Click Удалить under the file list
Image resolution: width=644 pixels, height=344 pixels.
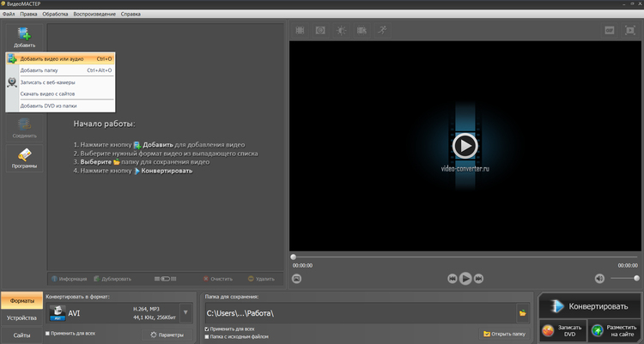point(261,279)
